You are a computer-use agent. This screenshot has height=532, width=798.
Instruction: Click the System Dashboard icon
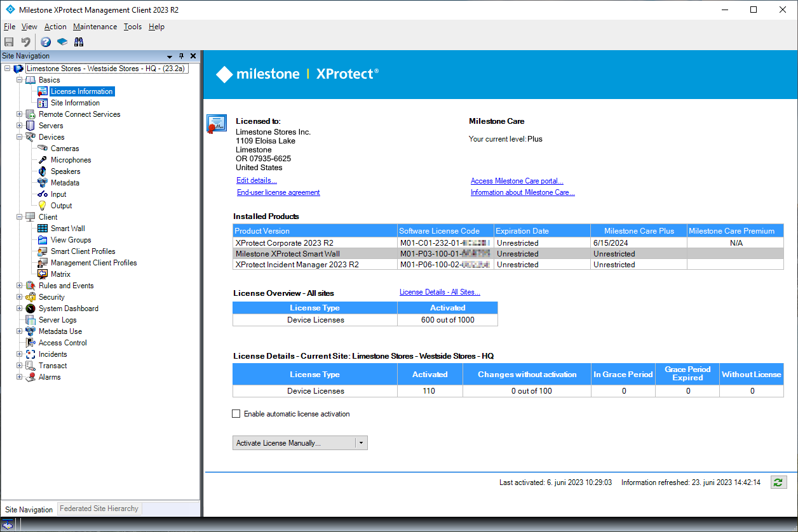pos(30,308)
